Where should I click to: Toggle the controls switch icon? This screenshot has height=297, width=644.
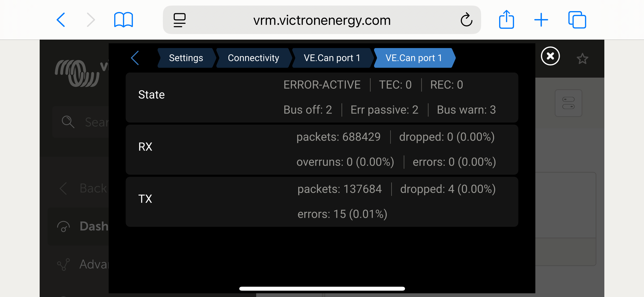point(568,103)
